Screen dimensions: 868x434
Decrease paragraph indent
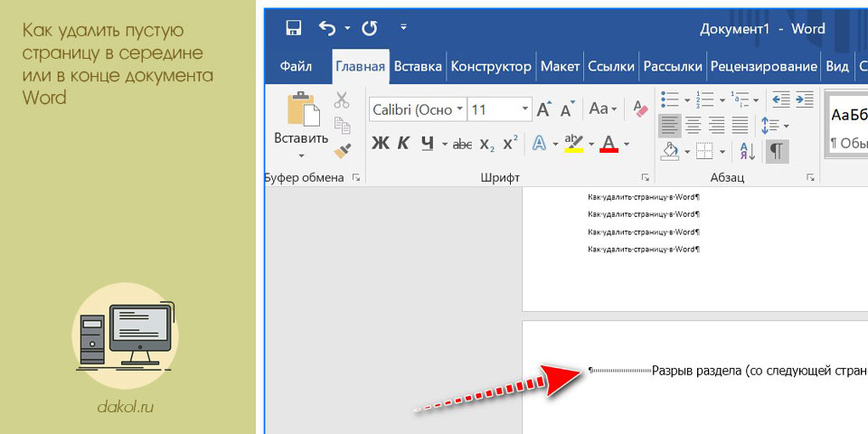pyautogui.click(x=781, y=99)
